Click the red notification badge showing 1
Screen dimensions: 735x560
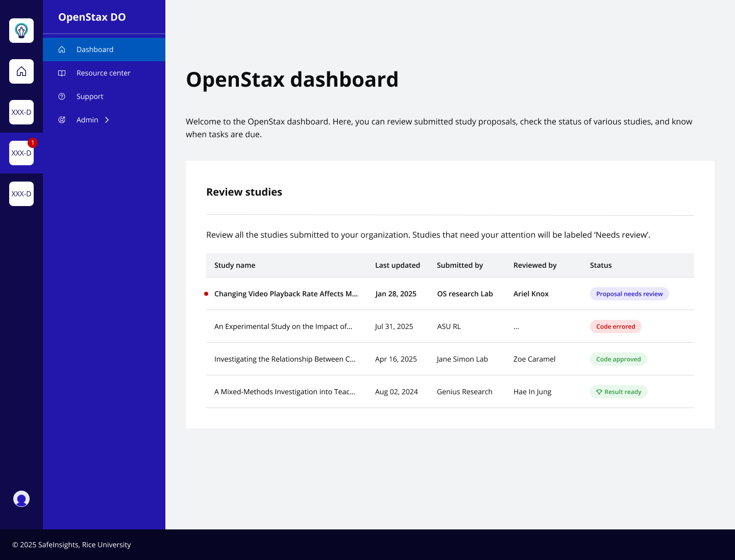(x=32, y=143)
